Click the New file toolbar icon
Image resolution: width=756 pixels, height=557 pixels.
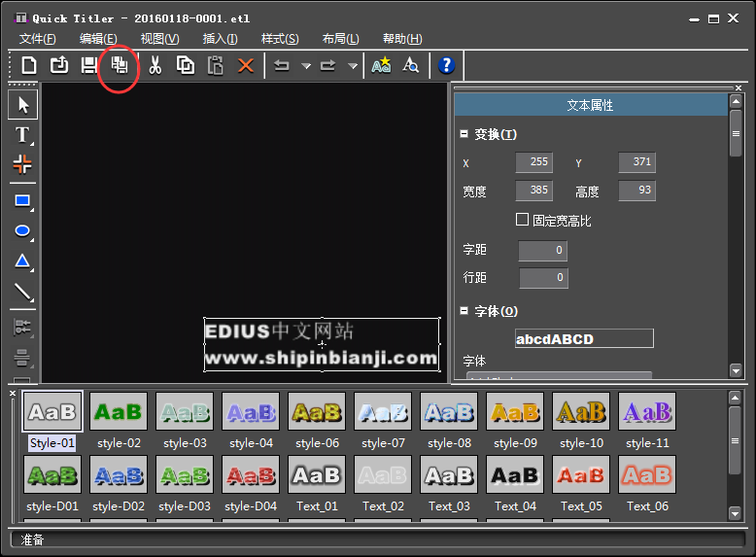coord(30,65)
